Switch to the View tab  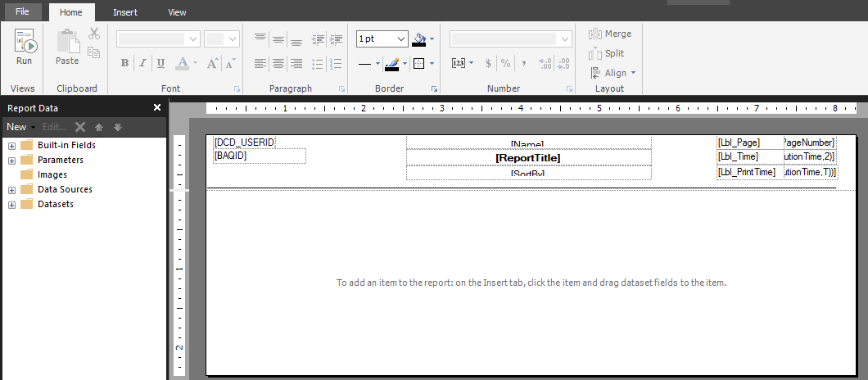coord(177,12)
